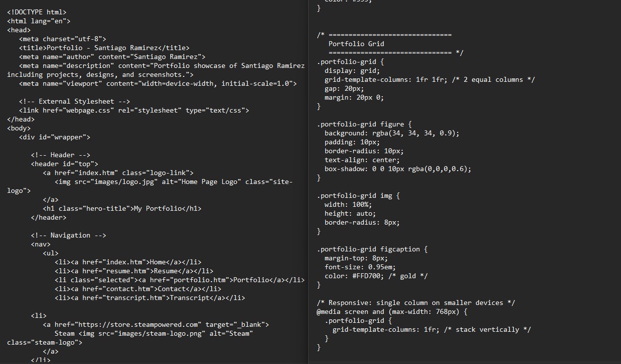Click the DOCTYPE html declaration line
The image size is (621, 364).
point(37,12)
